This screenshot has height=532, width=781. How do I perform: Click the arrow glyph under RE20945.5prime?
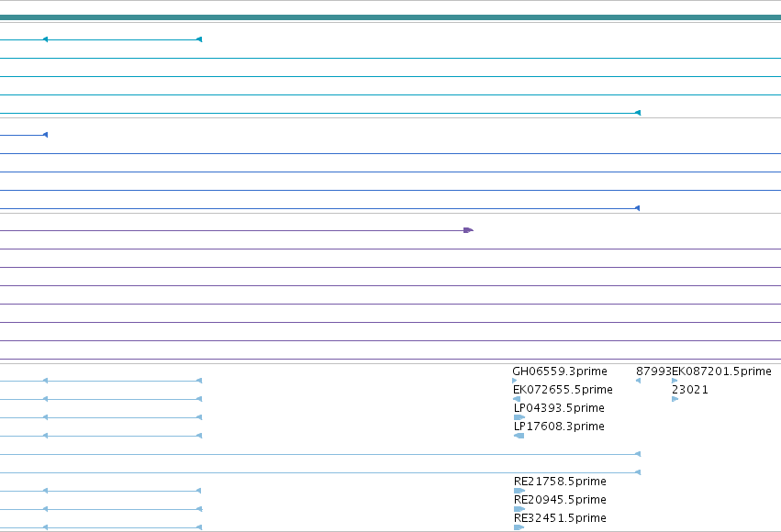coord(519,509)
